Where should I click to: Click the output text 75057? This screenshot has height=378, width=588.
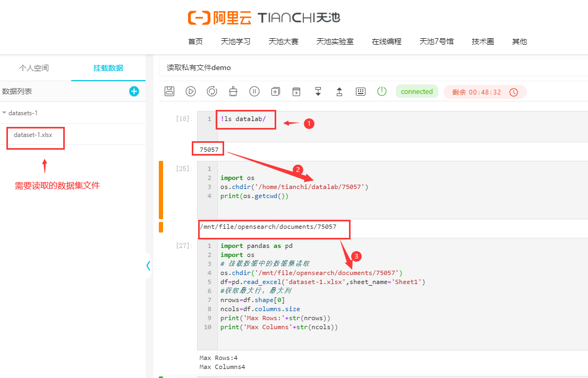209,150
